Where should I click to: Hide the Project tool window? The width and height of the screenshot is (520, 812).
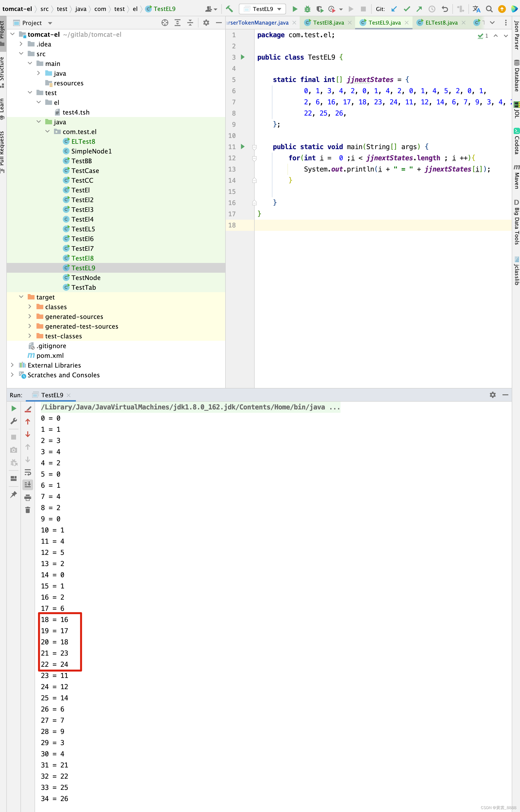(219, 23)
